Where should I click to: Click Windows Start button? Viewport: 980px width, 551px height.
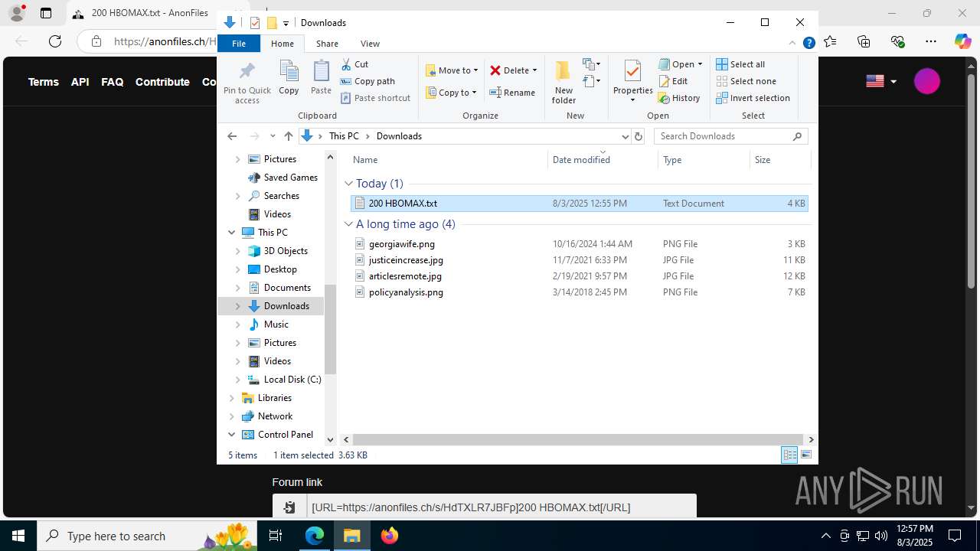[18, 536]
